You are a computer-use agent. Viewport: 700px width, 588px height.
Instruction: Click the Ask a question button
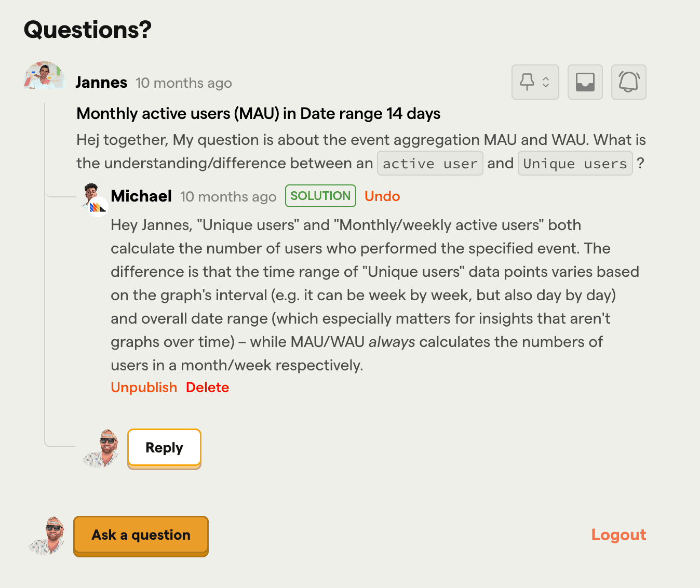tap(141, 536)
